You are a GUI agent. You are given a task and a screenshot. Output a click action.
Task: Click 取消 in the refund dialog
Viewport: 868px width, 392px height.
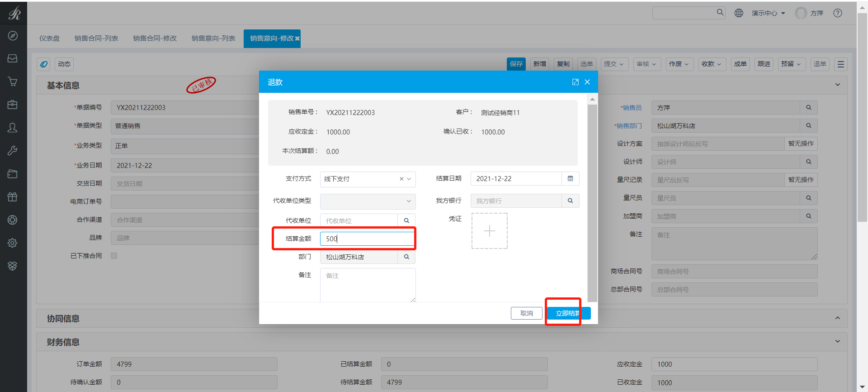[x=527, y=313]
